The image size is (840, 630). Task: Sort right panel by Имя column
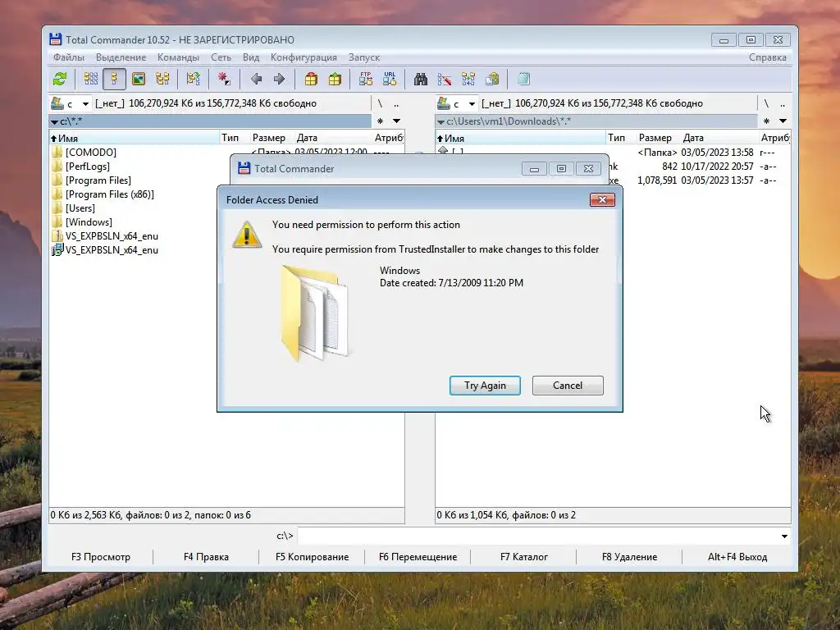pyautogui.click(x=520, y=138)
